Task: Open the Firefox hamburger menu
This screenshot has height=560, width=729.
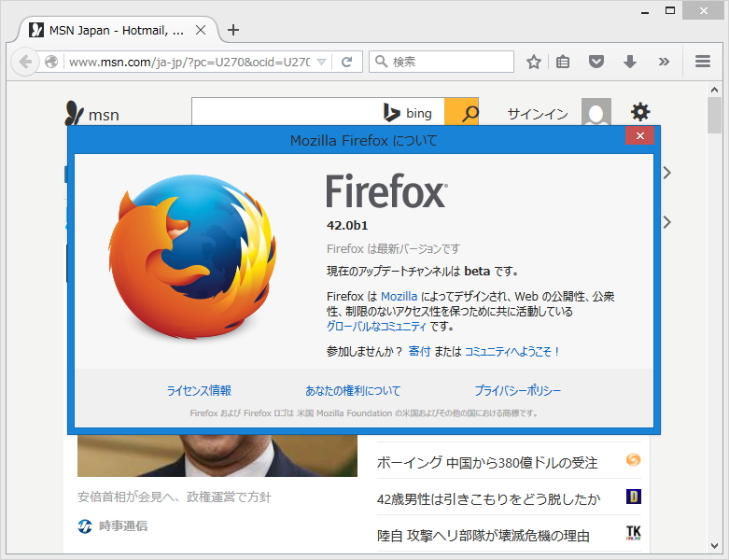Action: point(703,62)
